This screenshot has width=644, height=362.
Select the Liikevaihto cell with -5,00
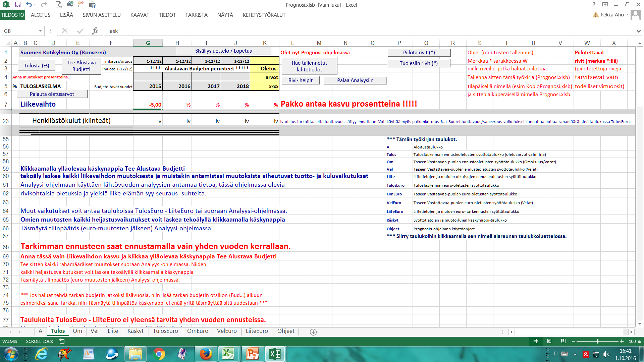point(148,104)
